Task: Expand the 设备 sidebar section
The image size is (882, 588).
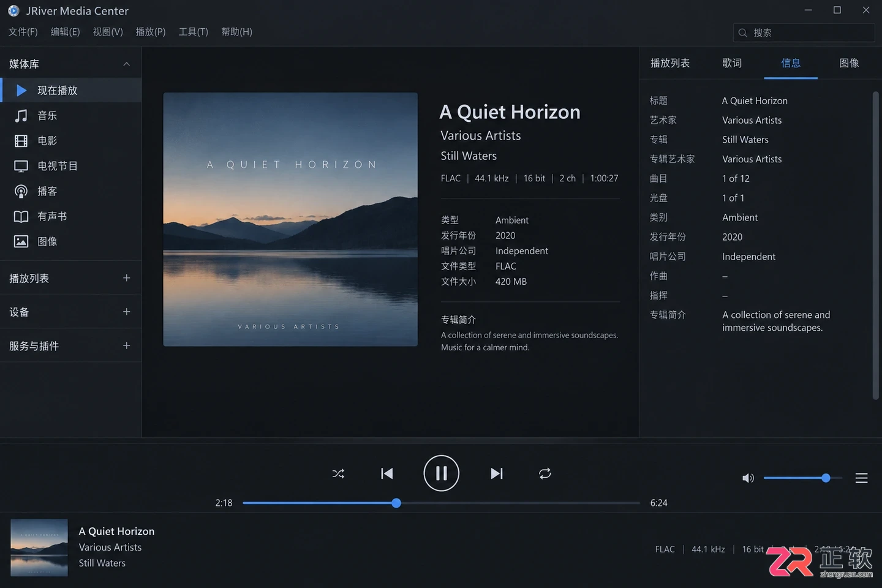Action: pyautogui.click(x=126, y=312)
